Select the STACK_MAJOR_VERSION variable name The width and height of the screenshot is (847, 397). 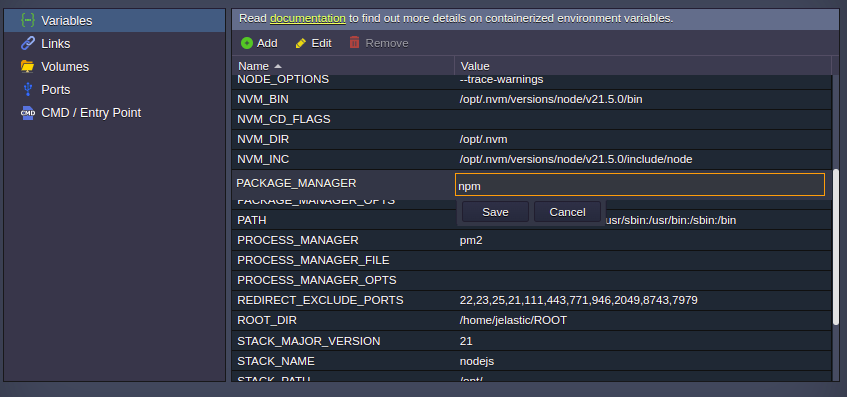coord(308,341)
